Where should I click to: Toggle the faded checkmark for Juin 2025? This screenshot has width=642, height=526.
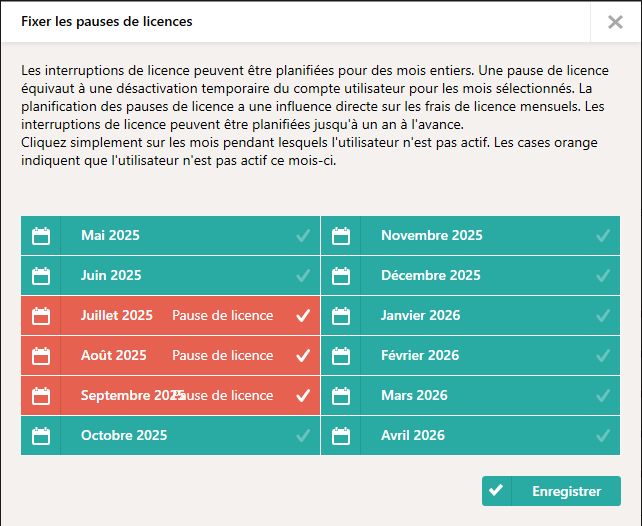point(303,276)
